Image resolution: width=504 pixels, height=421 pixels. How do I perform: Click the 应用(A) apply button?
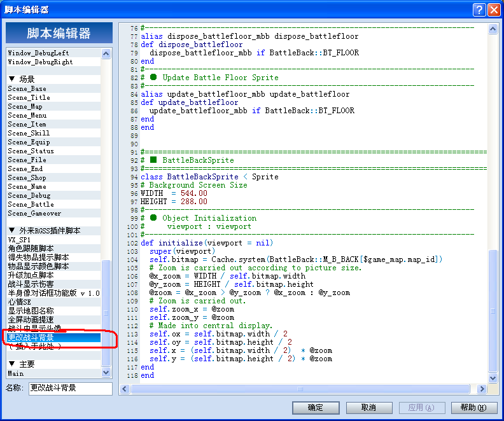(422, 408)
